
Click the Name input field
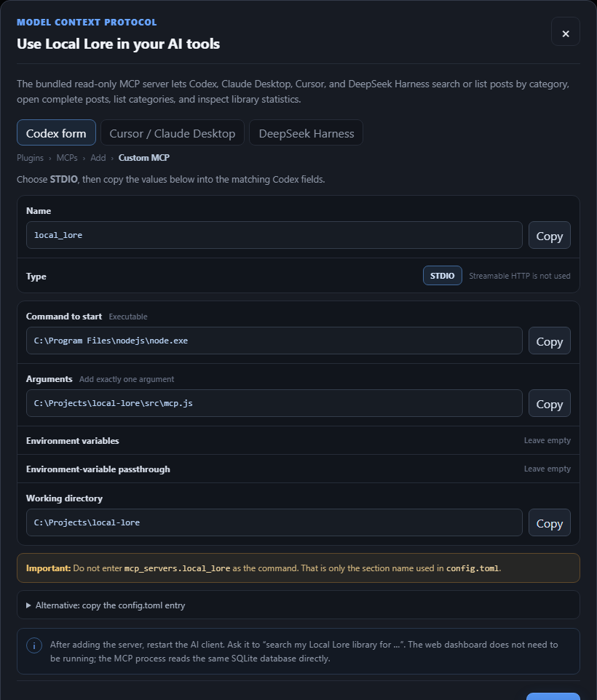[274, 235]
